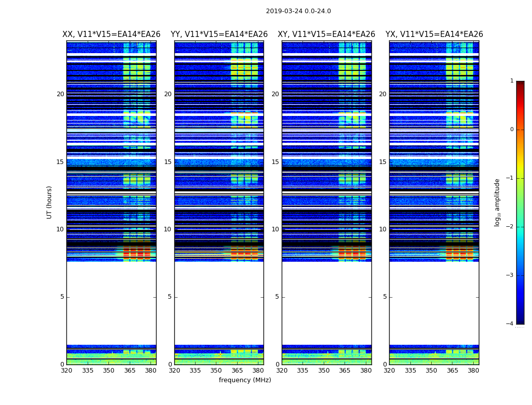Select the YY panel title text
This screenshot has height=405, width=532.
pyautogui.click(x=219, y=34)
